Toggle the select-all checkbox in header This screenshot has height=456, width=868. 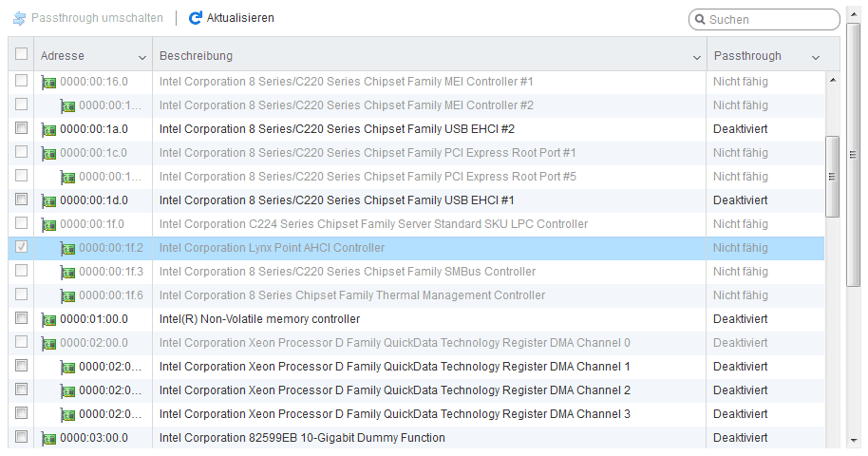pos(22,55)
